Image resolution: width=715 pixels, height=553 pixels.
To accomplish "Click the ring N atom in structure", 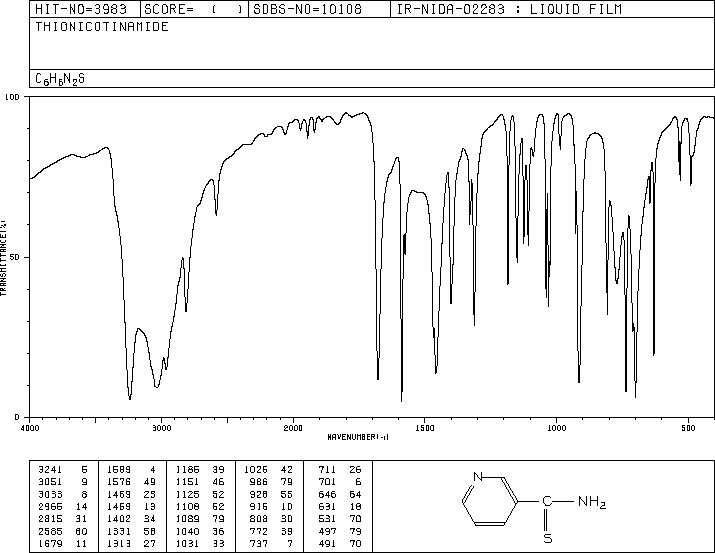I will click(x=478, y=477).
